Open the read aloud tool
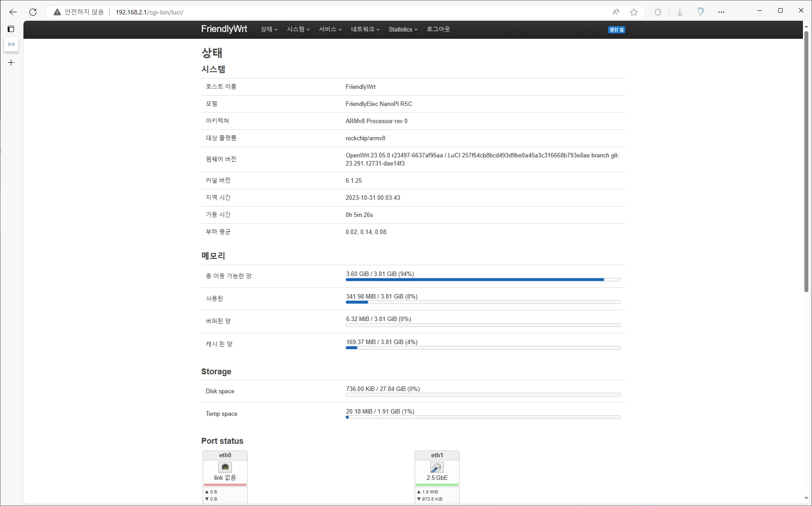The image size is (812, 506). (616, 12)
